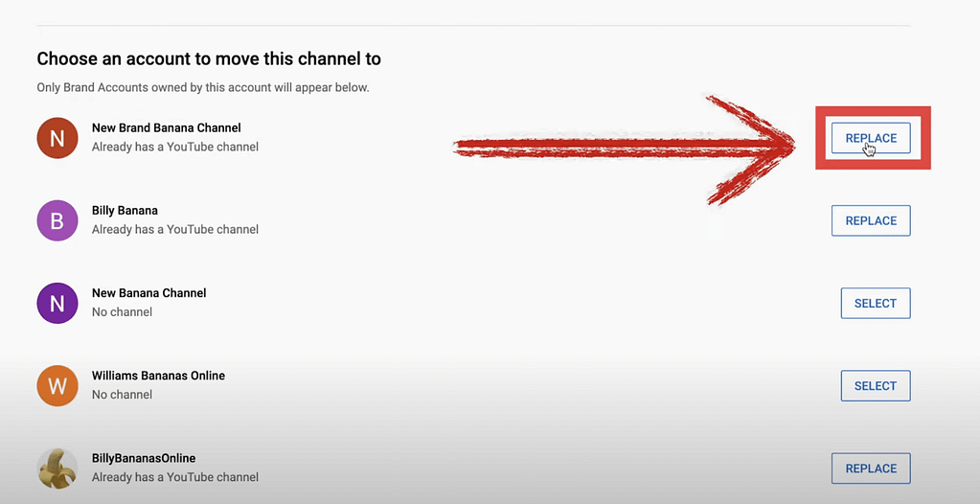Click the Billy Banana account name
The height and width of the screenshot is (504, 980).
(125, 211)
